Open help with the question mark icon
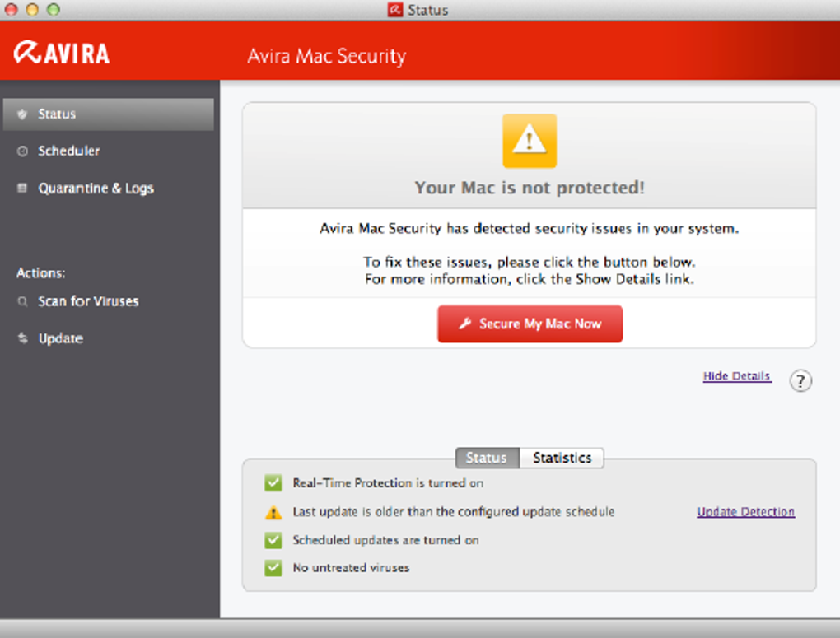The image size is (840, 638). 800,381
